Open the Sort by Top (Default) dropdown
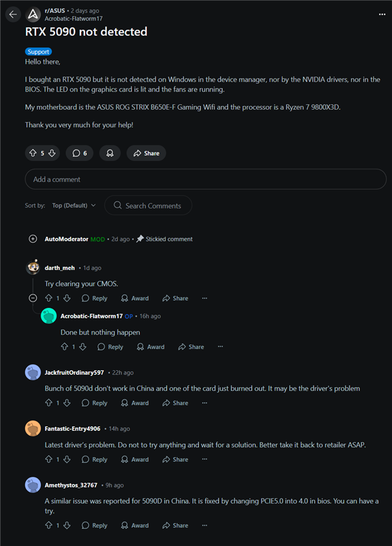 coord(73,205)
